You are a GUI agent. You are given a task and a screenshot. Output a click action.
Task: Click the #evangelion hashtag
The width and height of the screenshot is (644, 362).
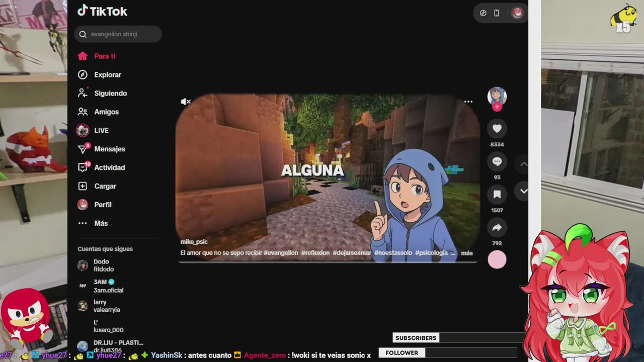281,253
